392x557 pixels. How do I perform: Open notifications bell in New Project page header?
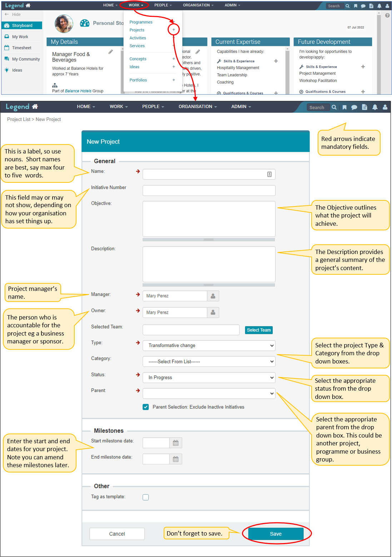point(375,107)
